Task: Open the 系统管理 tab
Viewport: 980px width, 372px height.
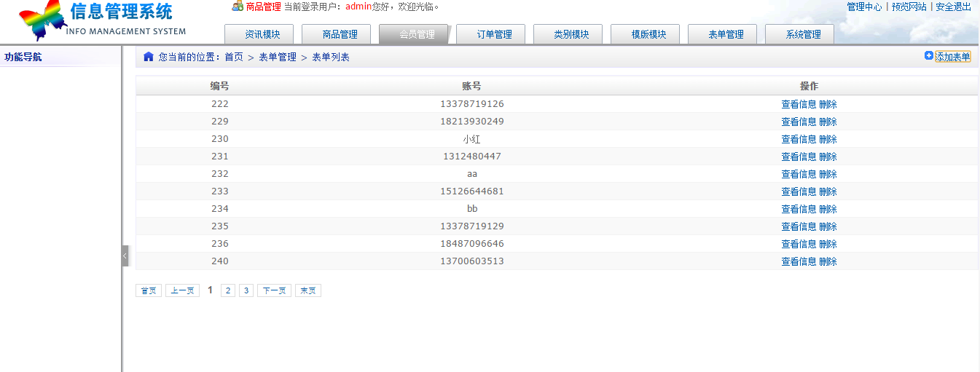Action: pos(804,34)
